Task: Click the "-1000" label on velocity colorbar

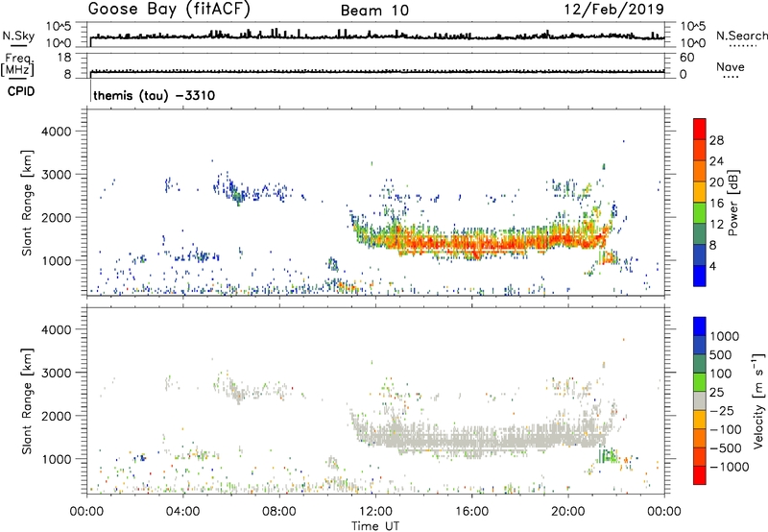Action: pyautogui.click(x=730, y=467)
